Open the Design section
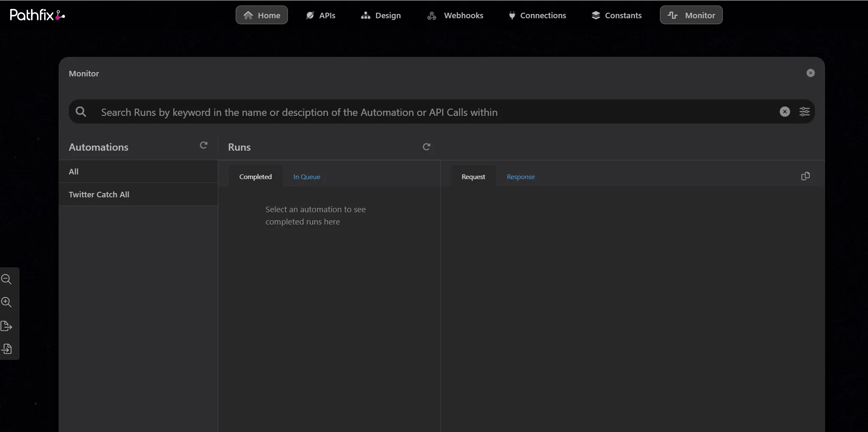 (381, 15)
